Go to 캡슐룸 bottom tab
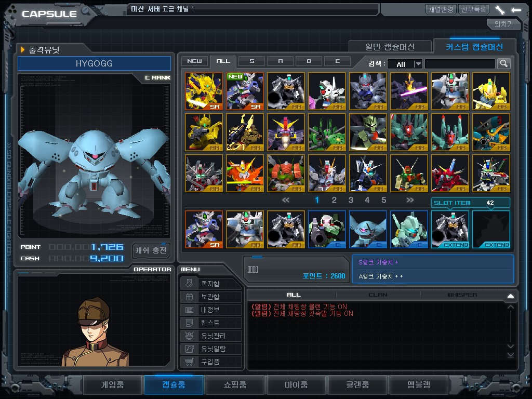 point(174,385)
